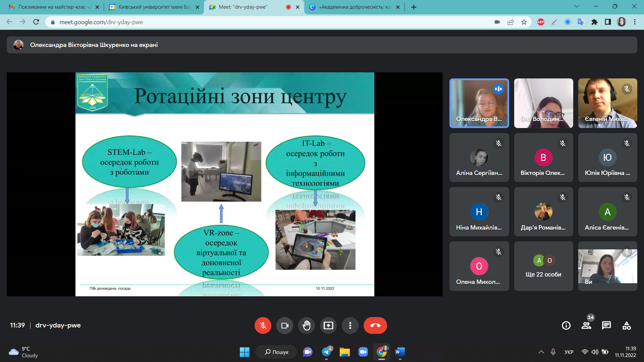Viewport: 644px width, 362px height.
Task: Expand the system tray hidden icons chevron
Action: click(541, 352)
